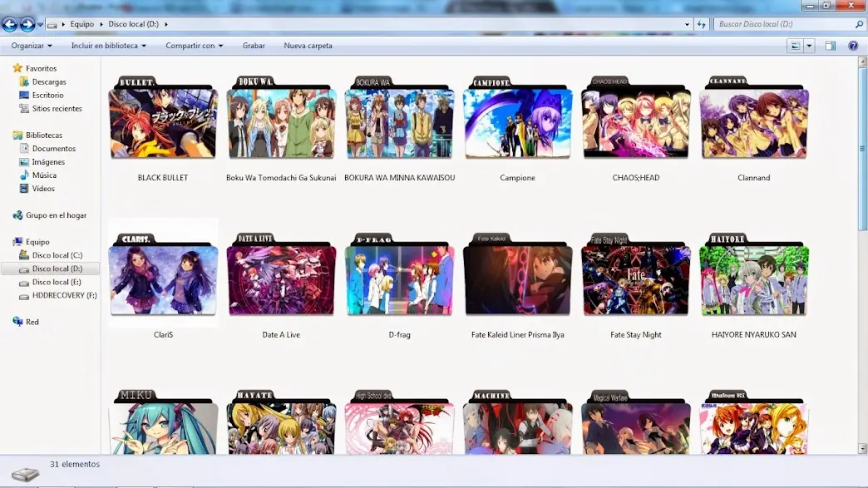Screen dimensions: 868x488
Task: Click the vertical scrollbar thumb
Action: click(862, 149)
